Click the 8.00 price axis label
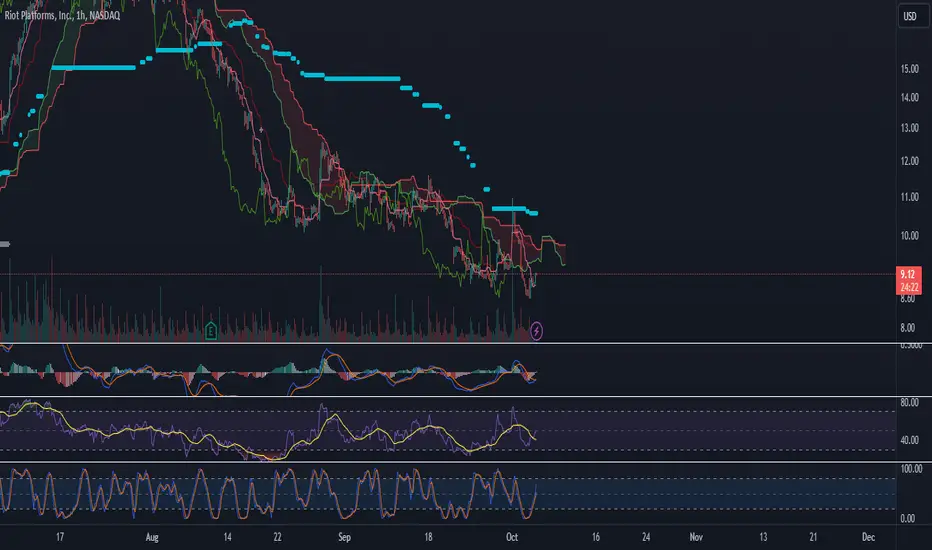Screen dimensions: 932x550 coord(908,328)
